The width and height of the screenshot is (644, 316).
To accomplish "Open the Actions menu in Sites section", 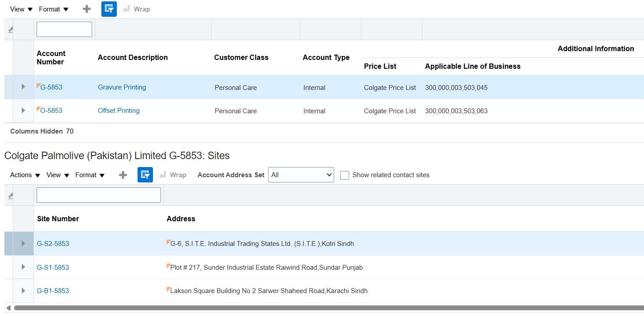I will point(25,175).
